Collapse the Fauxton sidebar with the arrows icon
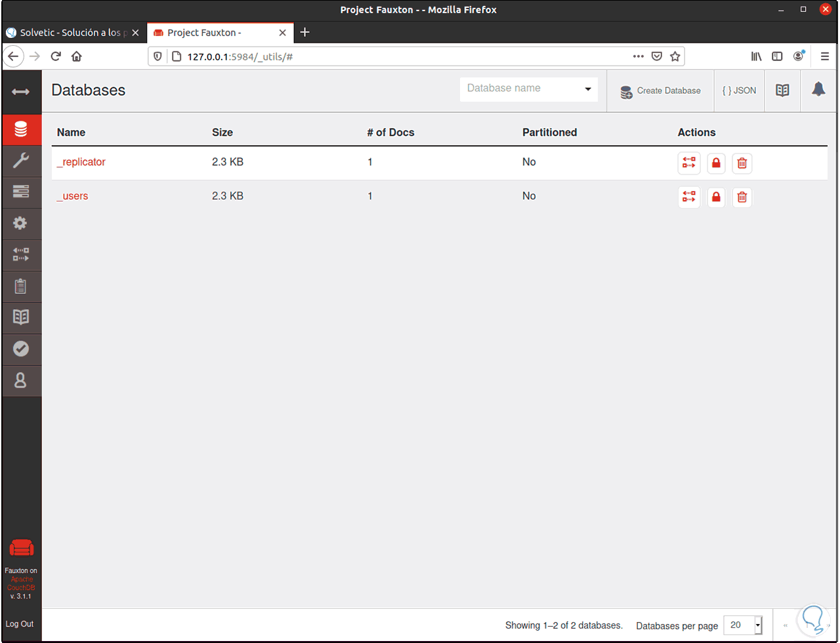Image resolution: width=840 pixels, height=643 pixels. (20, 92)
